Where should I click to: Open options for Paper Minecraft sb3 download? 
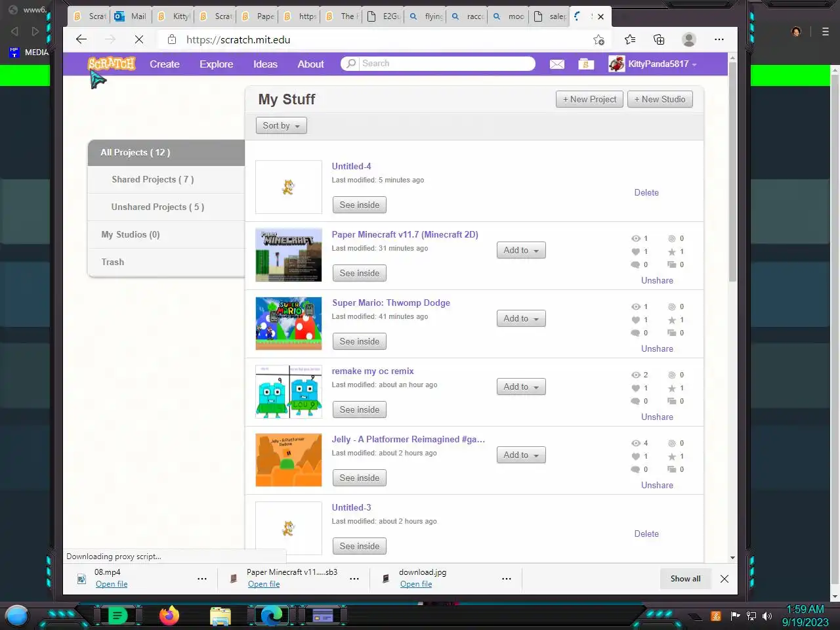click(x=354, y=579)
